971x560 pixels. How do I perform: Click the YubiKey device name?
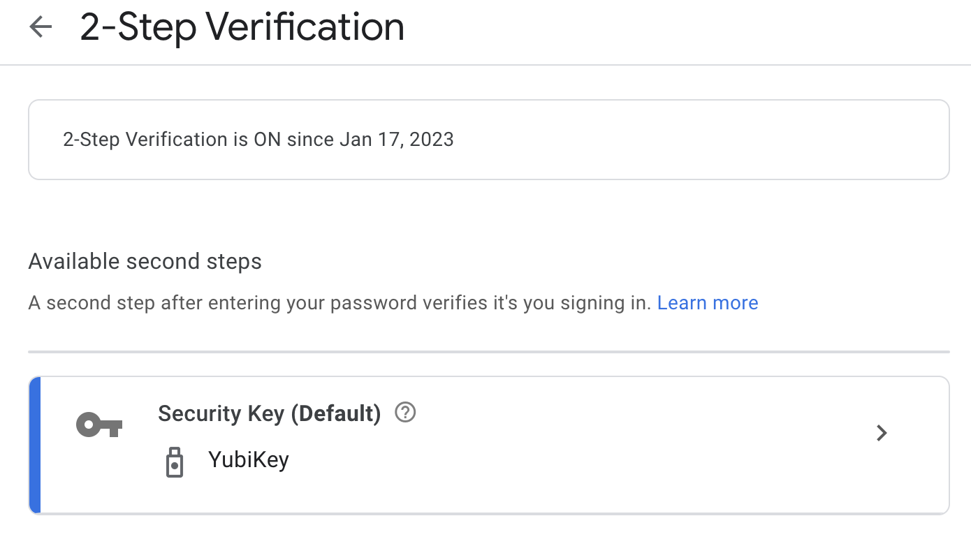click(248, 460)
